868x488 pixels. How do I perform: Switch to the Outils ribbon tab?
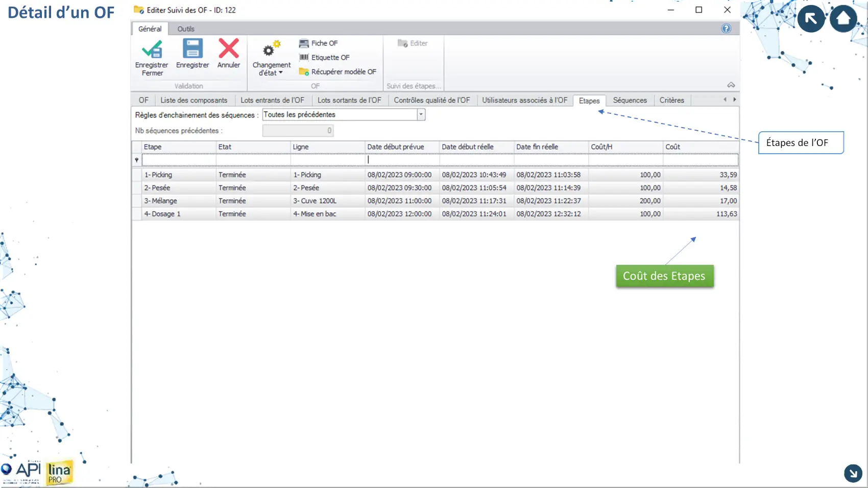tap(186, 29)
